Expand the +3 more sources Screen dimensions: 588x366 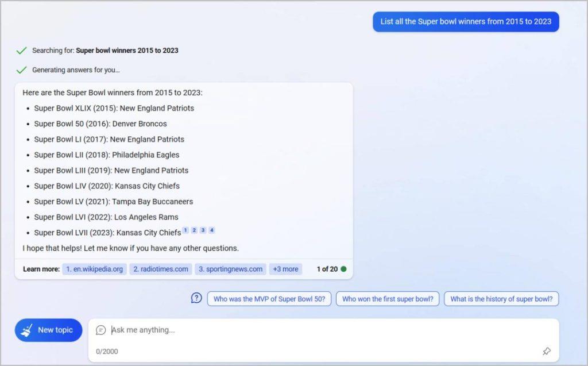pyautogui.click(x=285, y=269)
